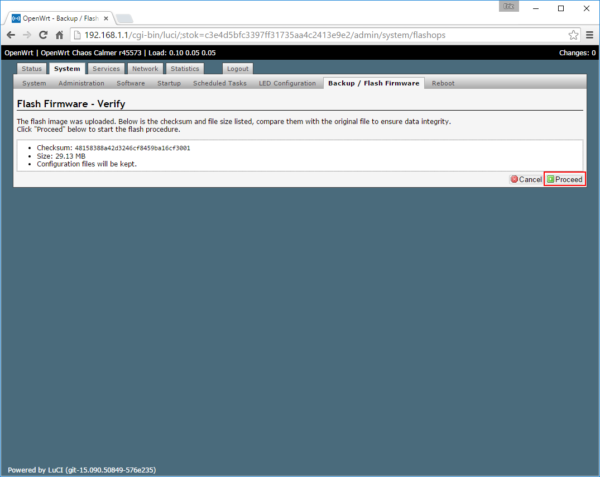
Task: Go to the Statistics tab
Action: coord(185,69)
